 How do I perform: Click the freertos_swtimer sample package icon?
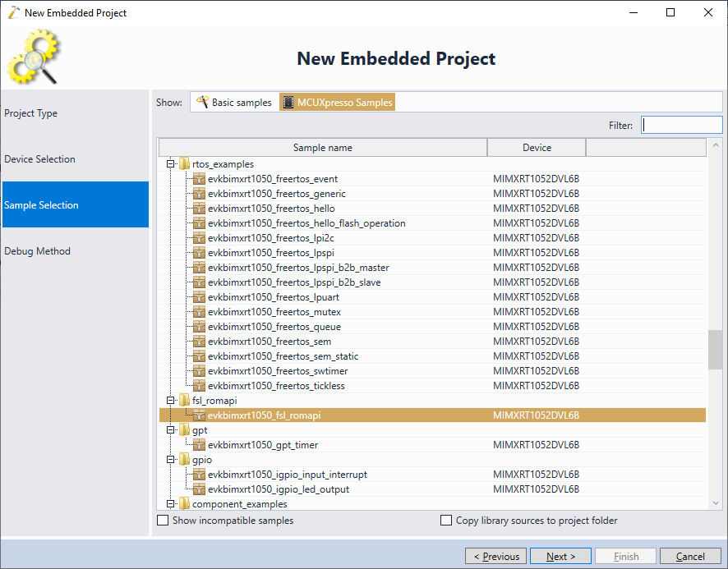(199, 371)
